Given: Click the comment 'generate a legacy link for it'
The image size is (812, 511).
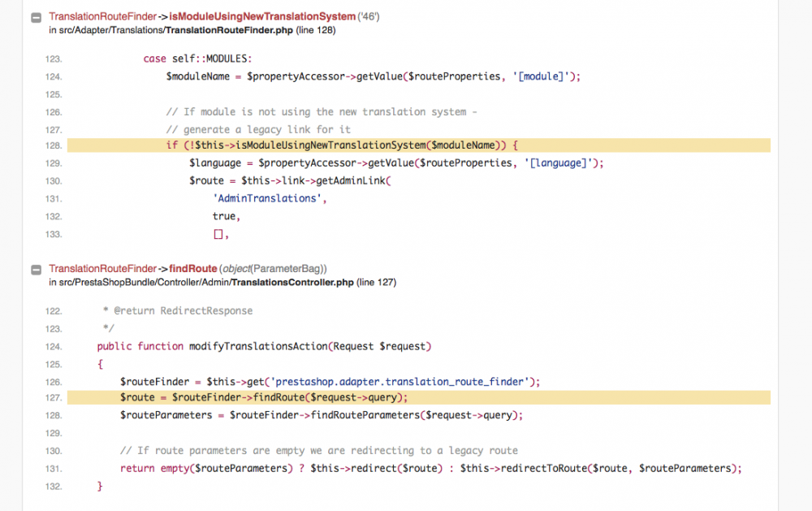Looking at the screenshot, I should point(258,129).
